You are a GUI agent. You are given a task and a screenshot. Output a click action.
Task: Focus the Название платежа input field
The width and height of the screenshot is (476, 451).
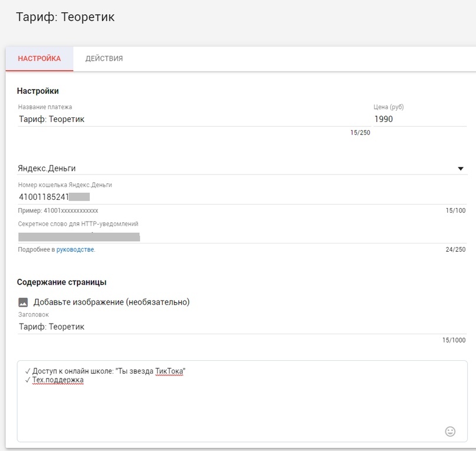189,119
